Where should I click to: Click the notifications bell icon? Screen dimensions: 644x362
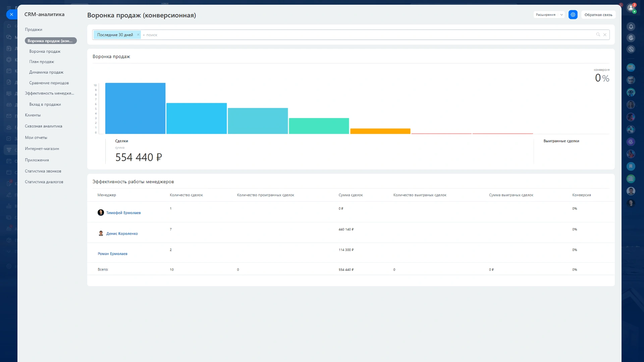click(x=631, y=26)
